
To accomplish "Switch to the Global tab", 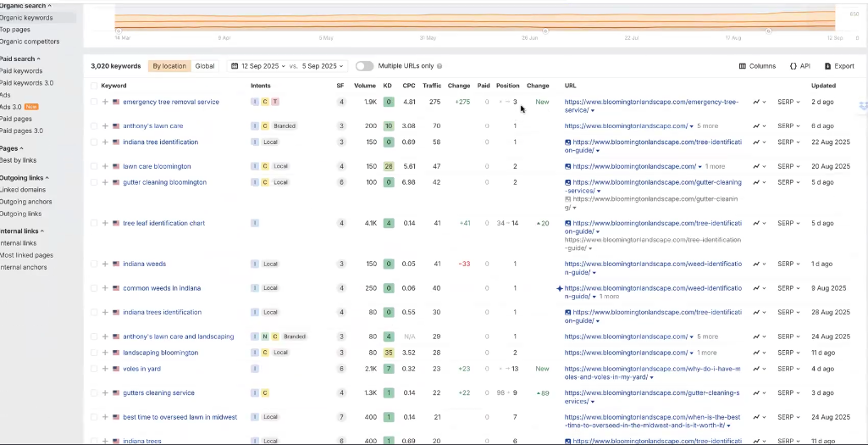I will coord(205,66).
